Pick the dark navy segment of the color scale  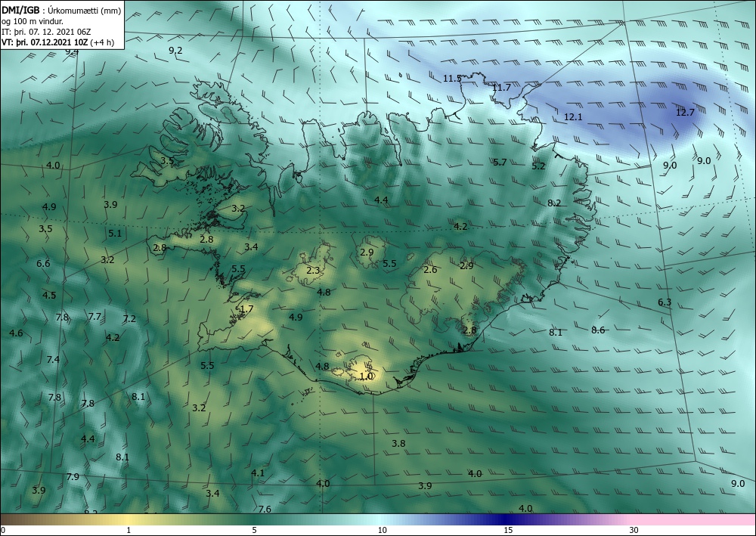pos(503,519)
